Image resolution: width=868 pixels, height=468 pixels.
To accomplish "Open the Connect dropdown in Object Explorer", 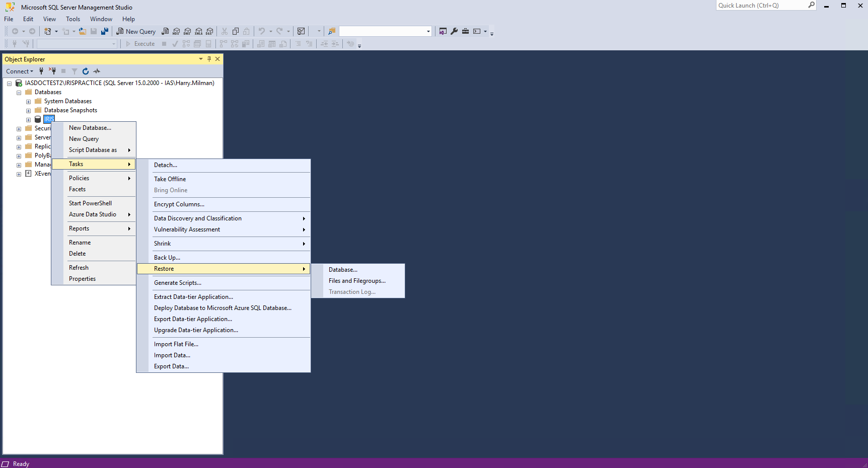I will [x=20, y=71].
